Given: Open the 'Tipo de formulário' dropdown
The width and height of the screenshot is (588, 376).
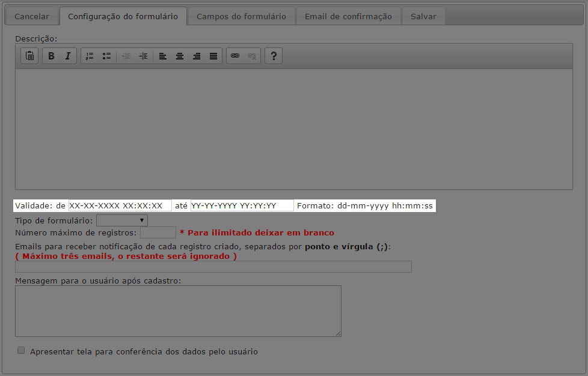Looking at the screenshot, I should point(122,220).
